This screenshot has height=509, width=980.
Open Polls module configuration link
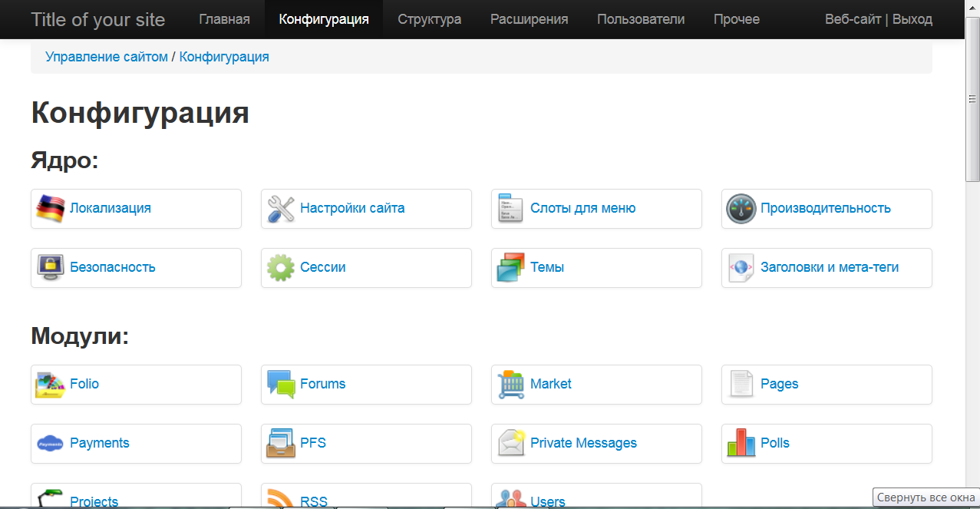pos(775,443)
